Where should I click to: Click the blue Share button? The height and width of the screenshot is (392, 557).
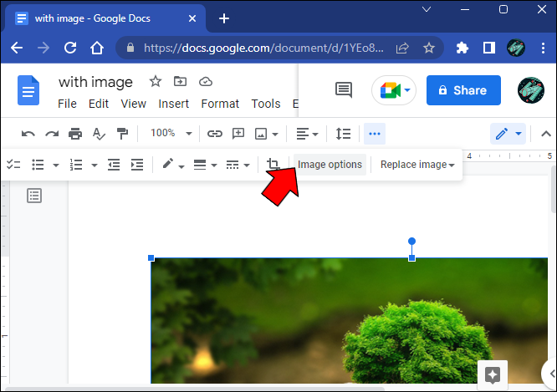point(463,90)
